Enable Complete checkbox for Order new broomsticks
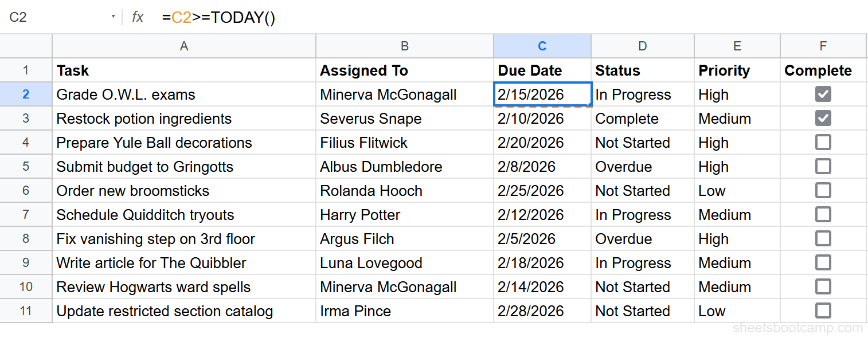Image resolution: width=868 pixels, height=338 pixels. (823, 190)
